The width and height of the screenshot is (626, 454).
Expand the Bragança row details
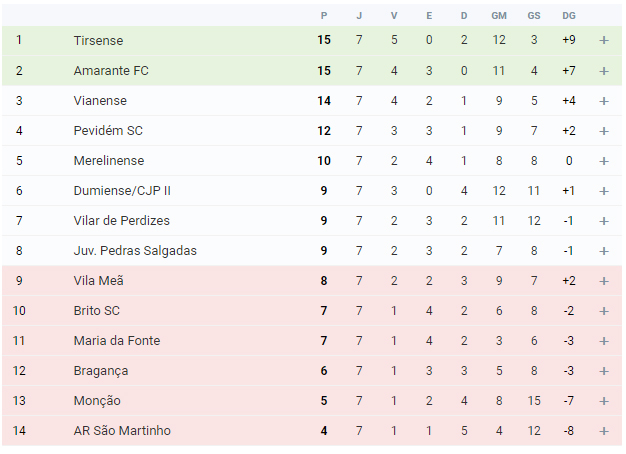point(604,371)
